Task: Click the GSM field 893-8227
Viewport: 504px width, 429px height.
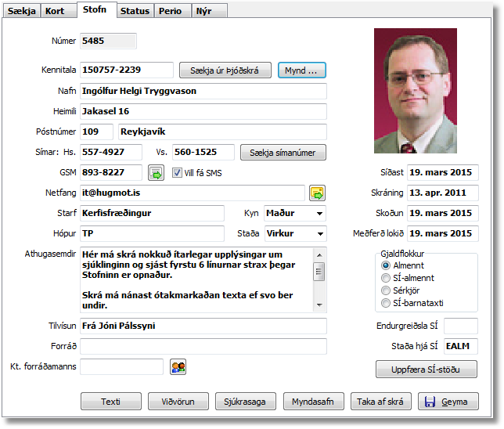Action: click(x=111, y=173)
